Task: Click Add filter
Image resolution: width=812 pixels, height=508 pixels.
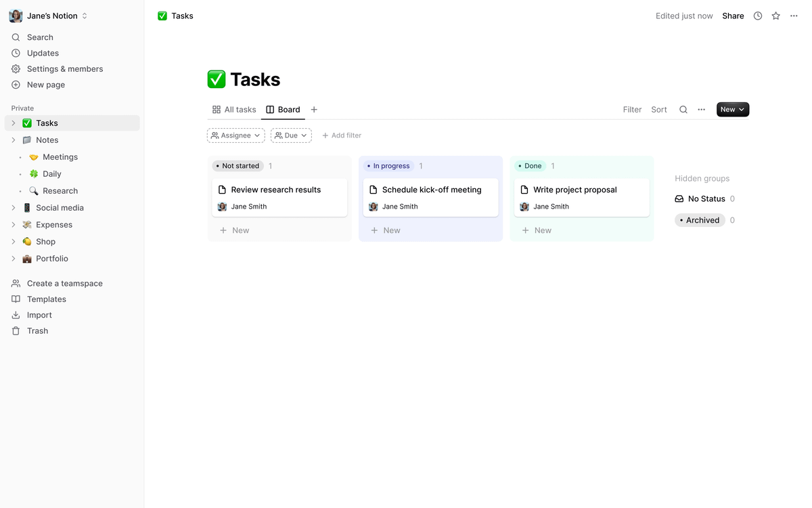Action: (342, 135)
